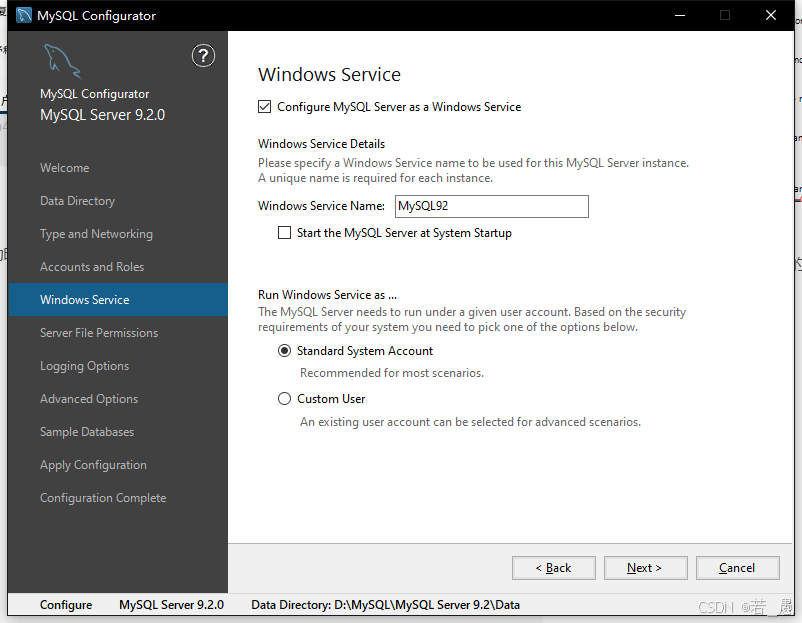Enable Start the MySQL Server at System Startup

(284, 233)
